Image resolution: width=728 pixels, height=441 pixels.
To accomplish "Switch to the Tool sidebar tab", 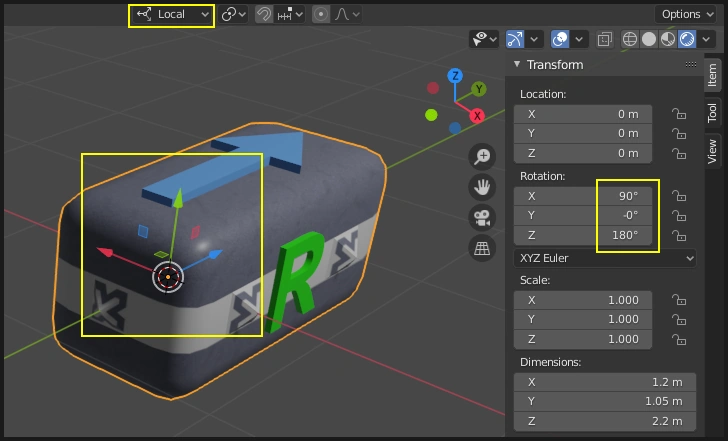I will tap(712, 113).
